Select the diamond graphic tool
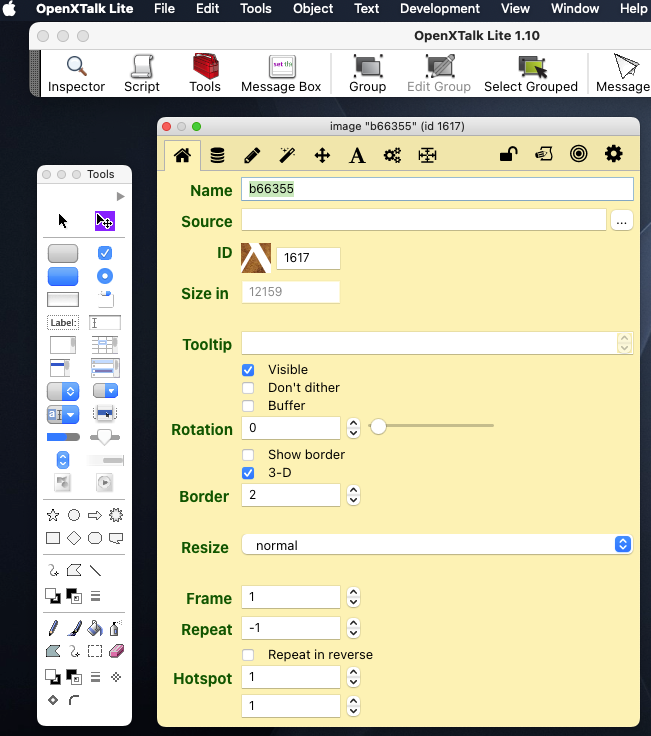The width and height of the screenshot is (651, 736). point(74,538)
